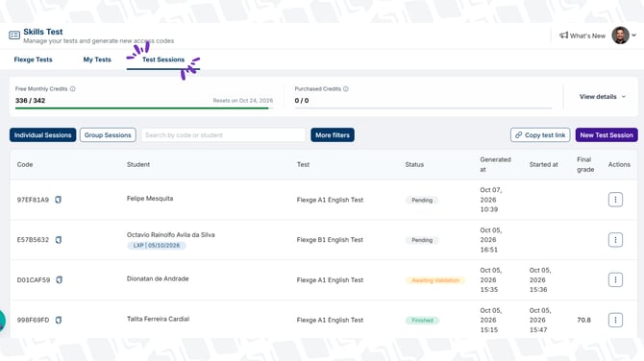Click the Final grade column header
The width and height of the screenshot is (644, 361).
(585, 164)
